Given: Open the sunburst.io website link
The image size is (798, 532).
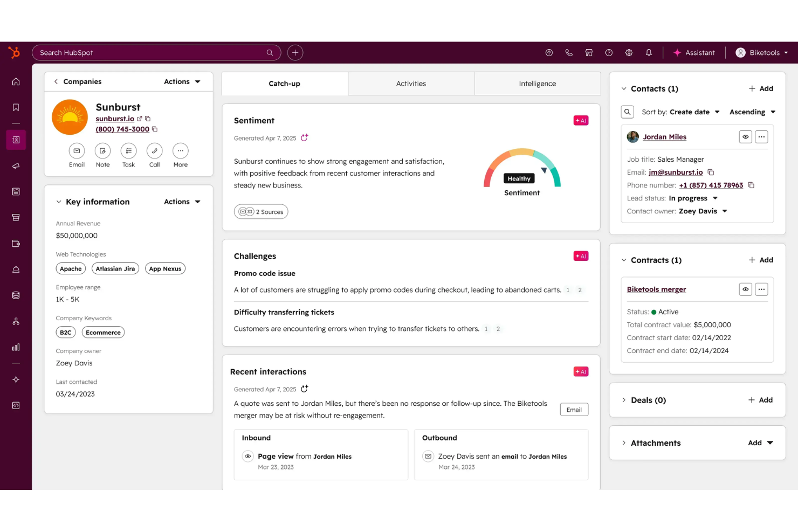Looking at the screenshot, I should tap(116, 119).
